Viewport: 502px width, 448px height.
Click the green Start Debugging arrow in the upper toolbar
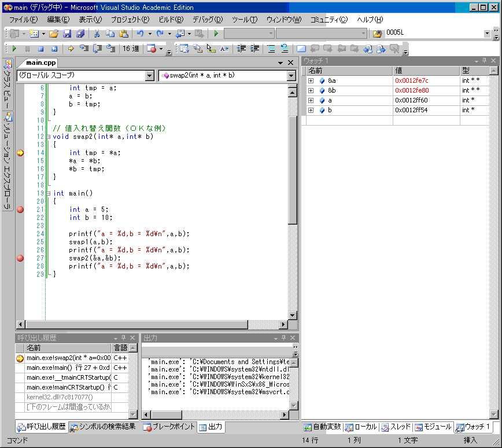(x=216, y=34)
